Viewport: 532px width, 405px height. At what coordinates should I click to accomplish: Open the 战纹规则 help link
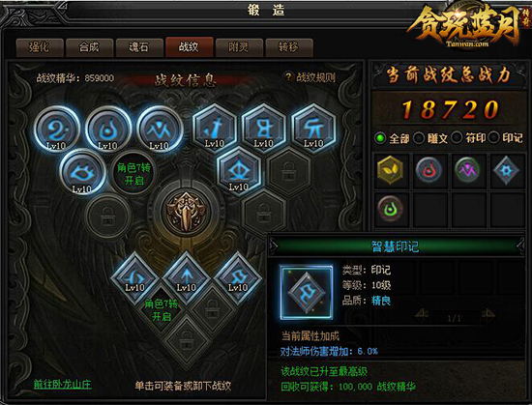[x=310, y=77]
